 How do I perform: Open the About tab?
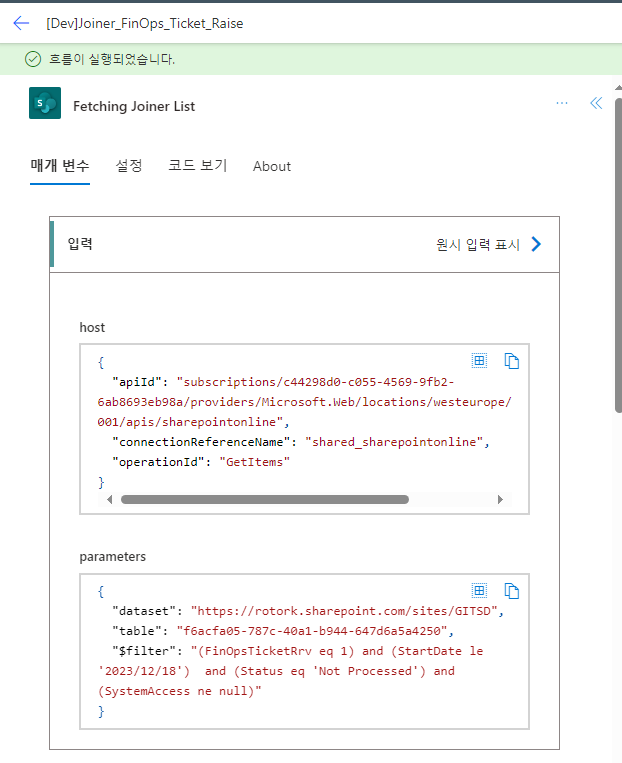[272, 166]
